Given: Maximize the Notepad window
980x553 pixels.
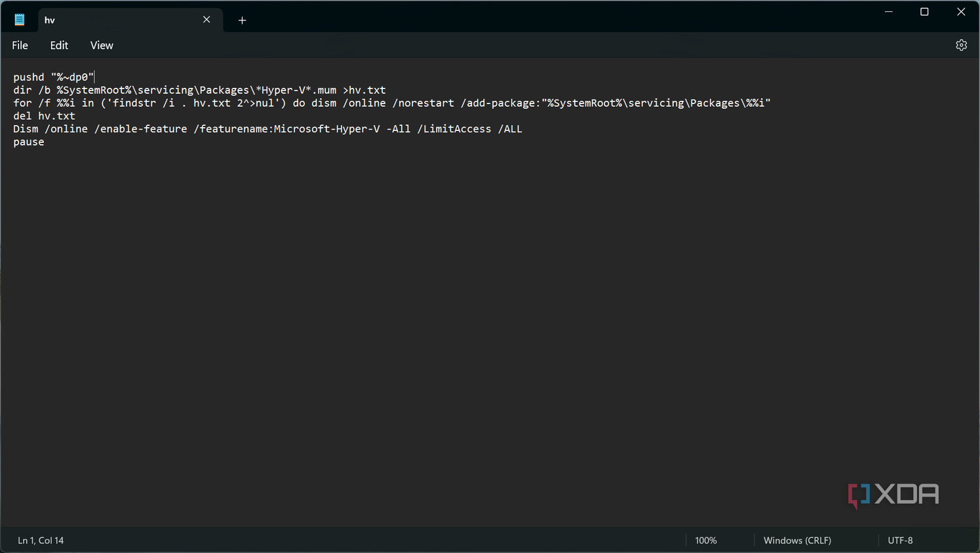Looking at the screenshot, I should 924,12.
